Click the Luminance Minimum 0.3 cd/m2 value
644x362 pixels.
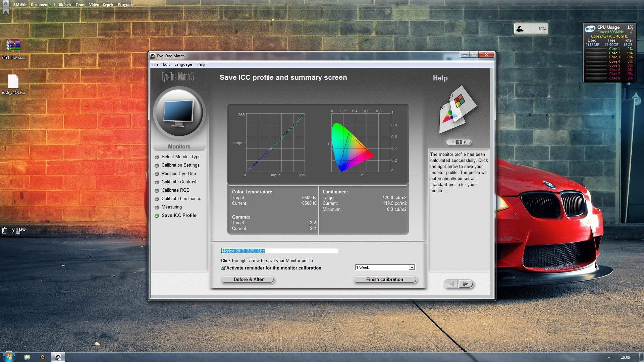coord(396,209)
